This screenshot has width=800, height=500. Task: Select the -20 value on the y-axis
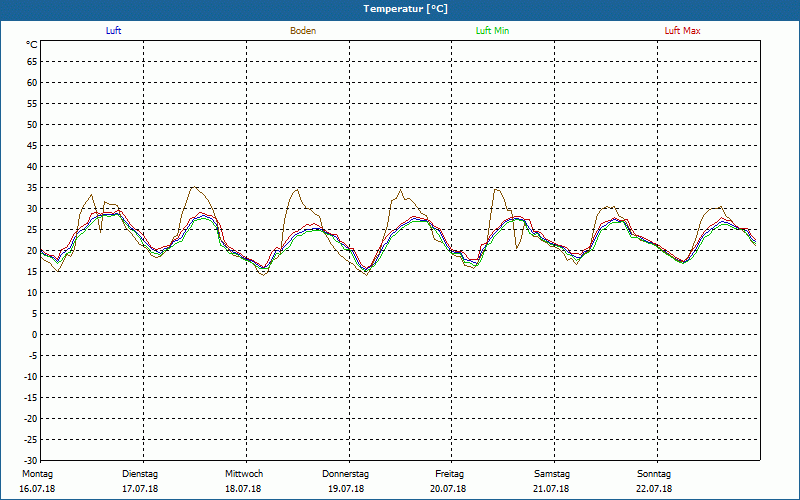(30, 418)
